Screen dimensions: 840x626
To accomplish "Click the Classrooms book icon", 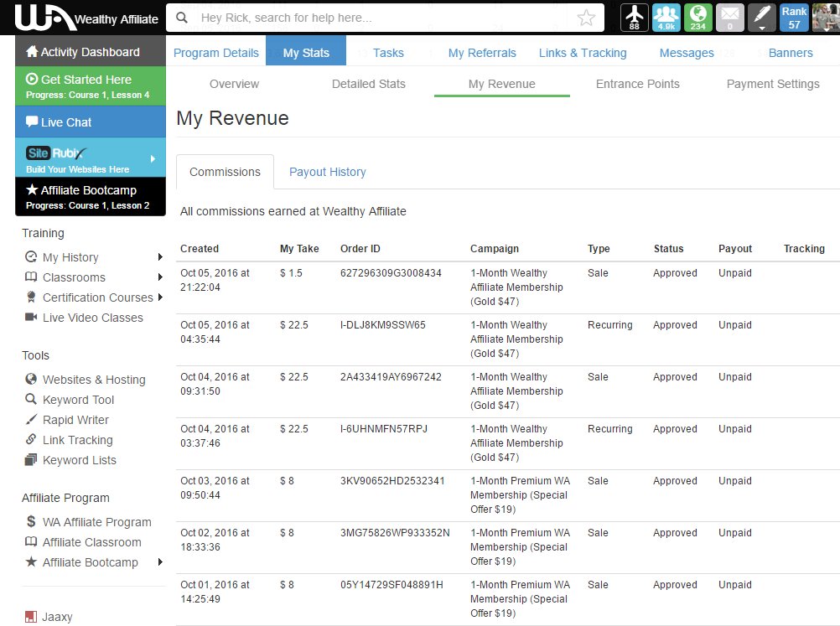I will coord(31,277).
